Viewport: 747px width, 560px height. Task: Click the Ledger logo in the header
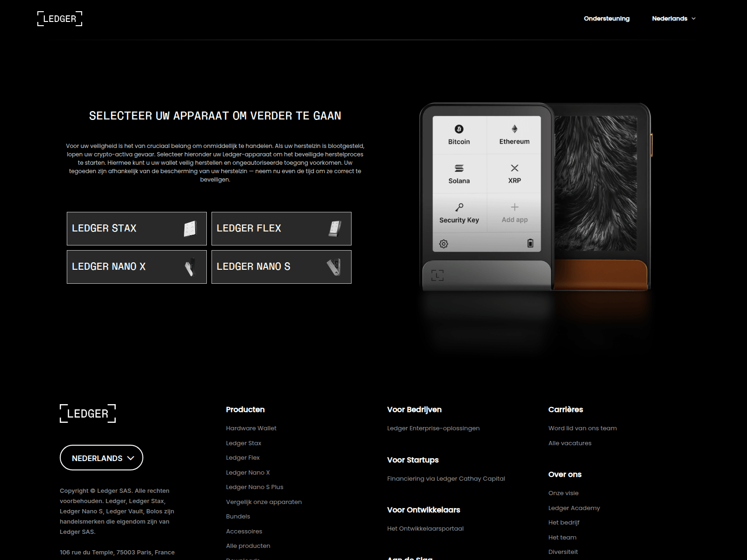tap(60, 19)
